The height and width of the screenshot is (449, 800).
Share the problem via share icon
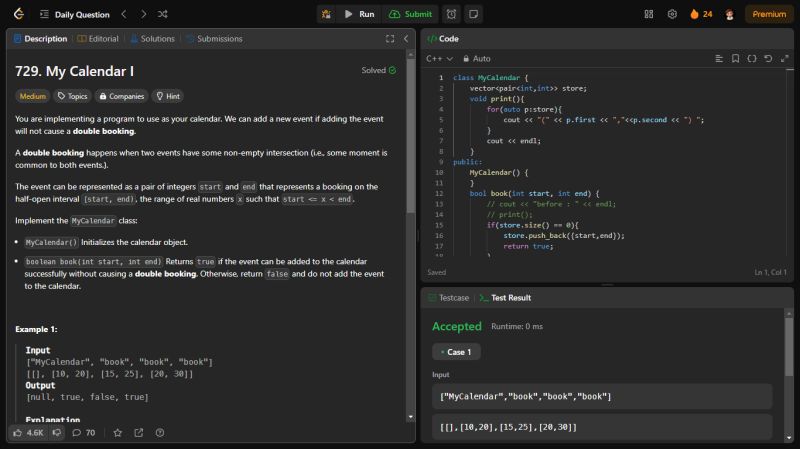138,433
